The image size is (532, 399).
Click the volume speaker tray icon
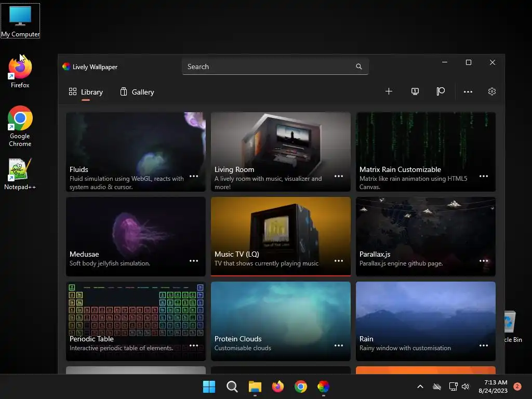[465, 387]
